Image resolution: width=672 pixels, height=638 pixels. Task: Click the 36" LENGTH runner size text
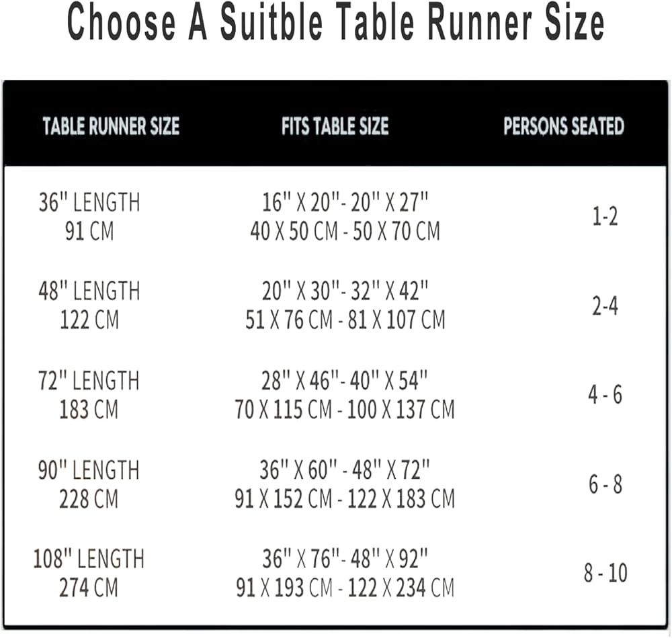tap(89, 202)
